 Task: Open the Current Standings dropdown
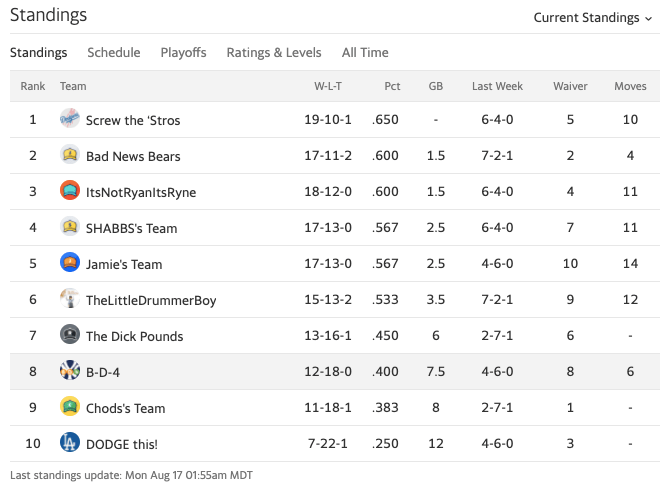point(593,17)
